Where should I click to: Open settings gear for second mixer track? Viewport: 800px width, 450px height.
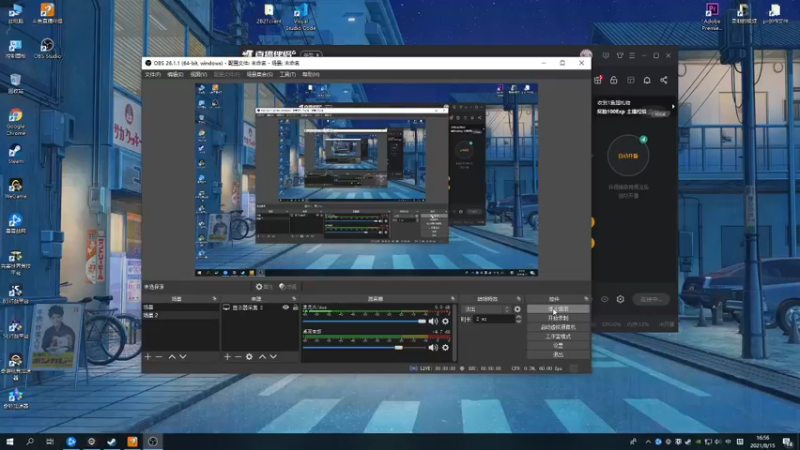445,347
